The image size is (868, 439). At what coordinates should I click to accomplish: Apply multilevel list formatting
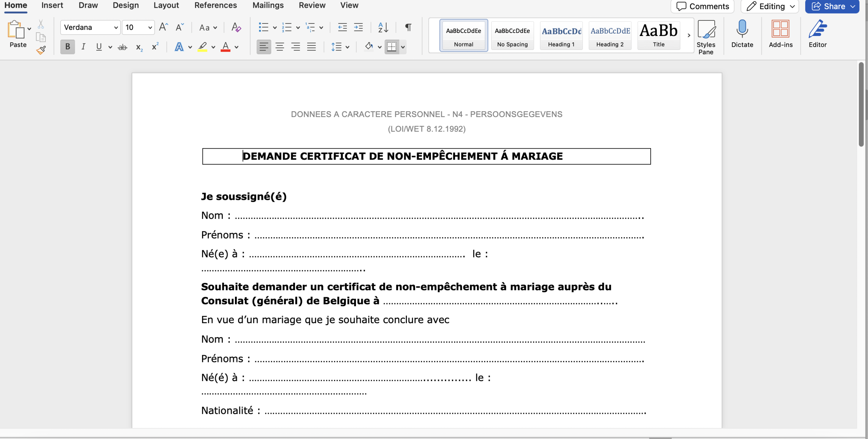pyautogui.click(x=310, y=27)
